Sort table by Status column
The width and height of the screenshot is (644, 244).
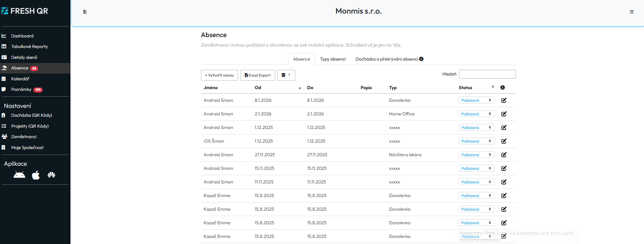click(465, 88)
